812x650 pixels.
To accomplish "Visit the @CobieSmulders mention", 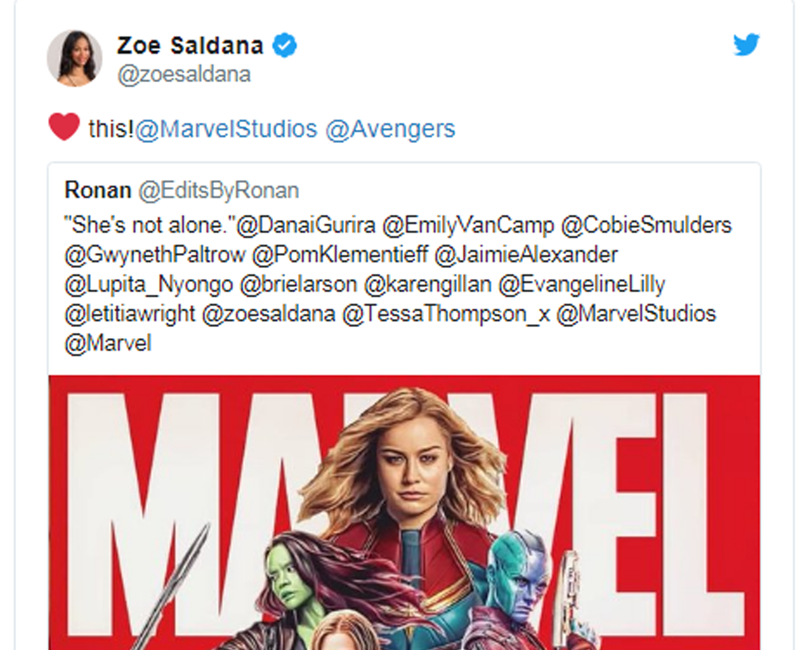I will click(646, 226).
